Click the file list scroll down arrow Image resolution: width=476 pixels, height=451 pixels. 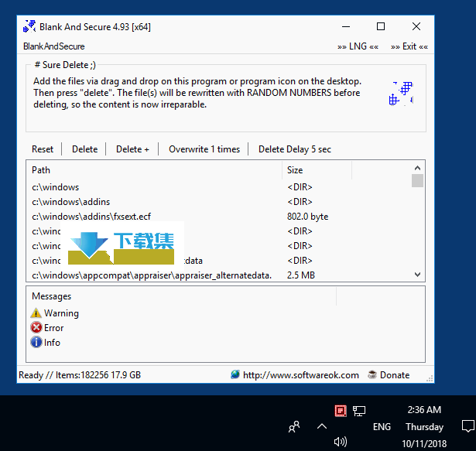(x=417, y=275)
